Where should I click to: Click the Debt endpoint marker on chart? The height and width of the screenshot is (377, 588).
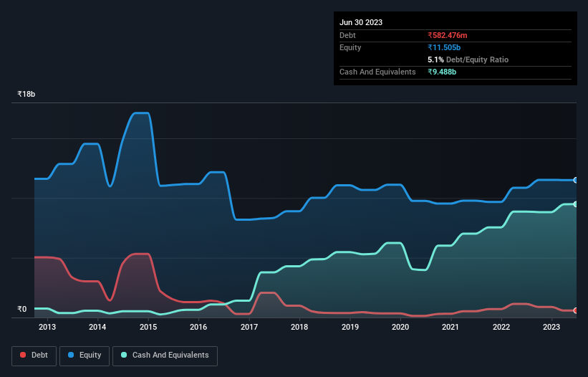click(x=576, y=310)
